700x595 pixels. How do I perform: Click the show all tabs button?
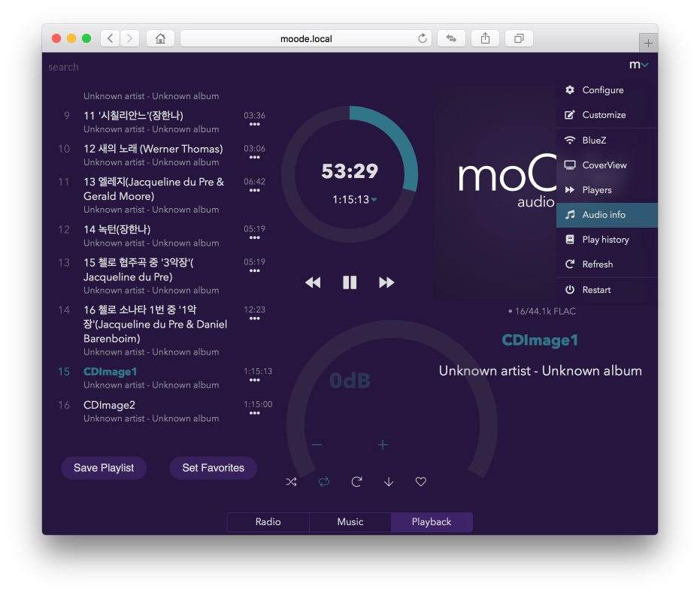519,38
